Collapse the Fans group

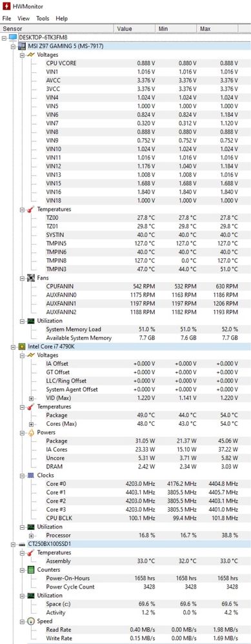click(x=22, y=278)
